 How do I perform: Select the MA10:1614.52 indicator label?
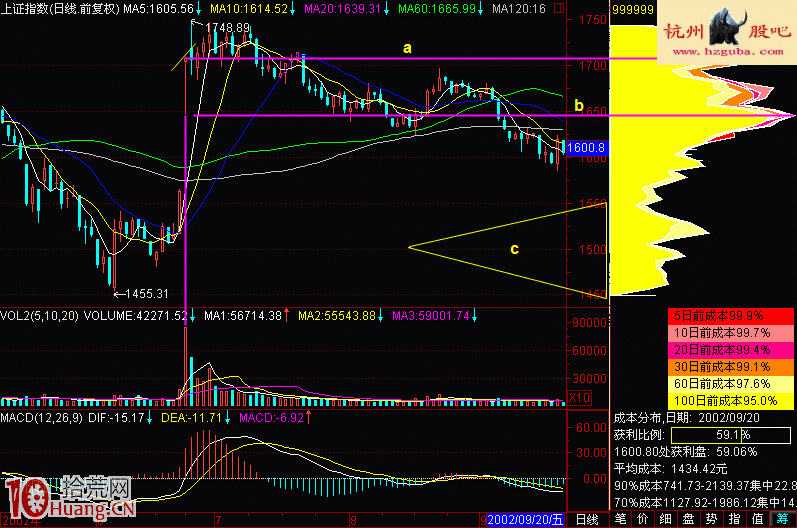click(249, 9)
